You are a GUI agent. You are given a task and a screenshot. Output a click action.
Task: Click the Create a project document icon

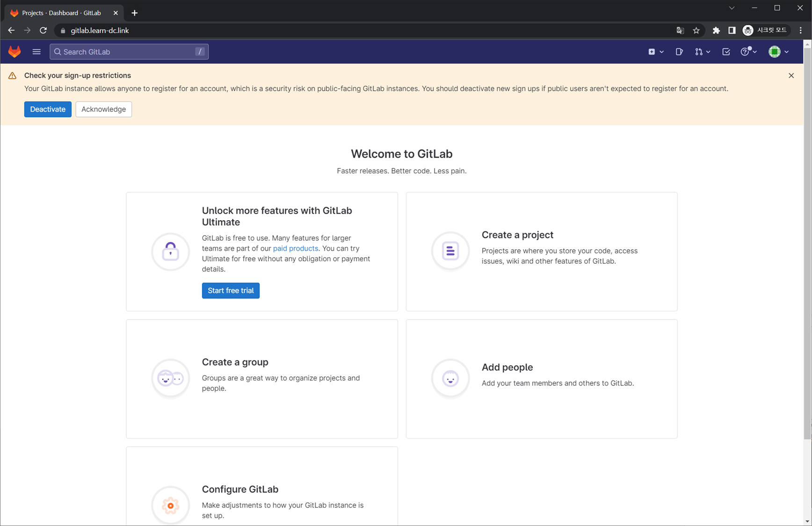tap(450, 251)
